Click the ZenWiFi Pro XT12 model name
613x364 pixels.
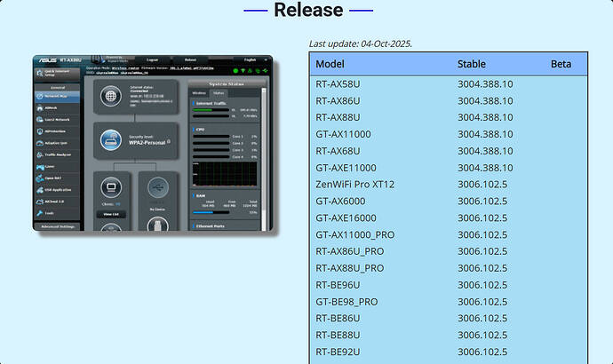pyautogui.click(x=354, y=184)
